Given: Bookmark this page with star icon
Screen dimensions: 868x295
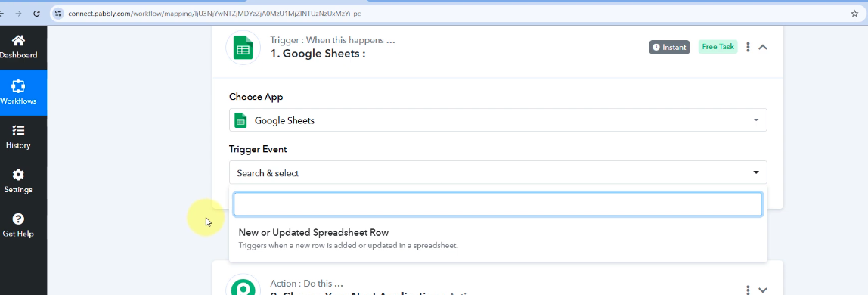Looking at the screenshot, I should 854,14.
